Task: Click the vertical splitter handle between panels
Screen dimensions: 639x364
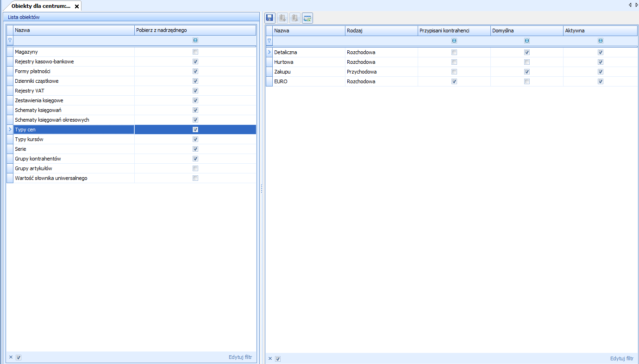Action: pyautogui.click(x=261, y=188)
